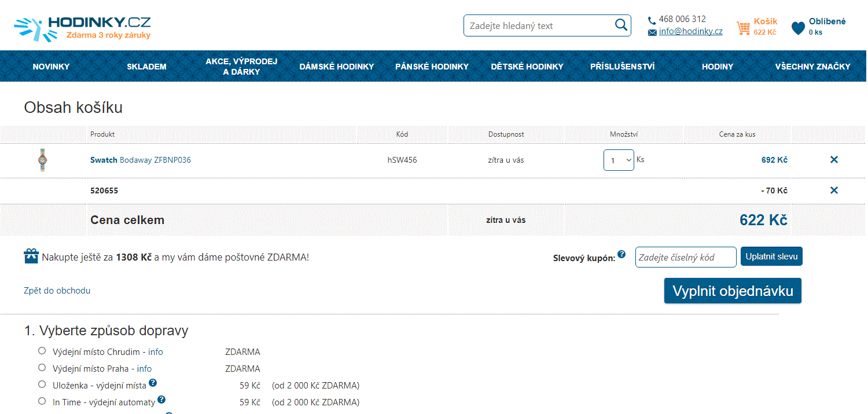Viewport: 868px width, 414px height.
Task: Open the shopping cart icon
Action: (x=743, y=28)
